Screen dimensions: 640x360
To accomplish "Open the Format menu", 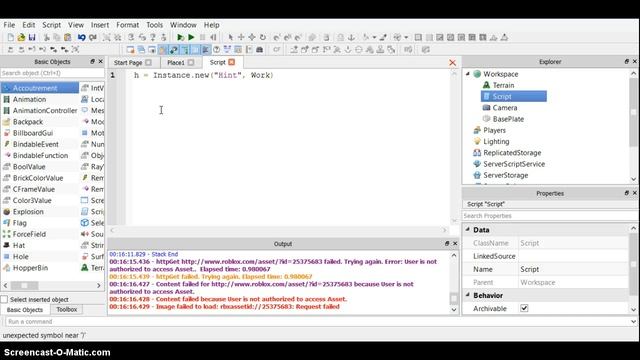I will [x=128, y=25].
